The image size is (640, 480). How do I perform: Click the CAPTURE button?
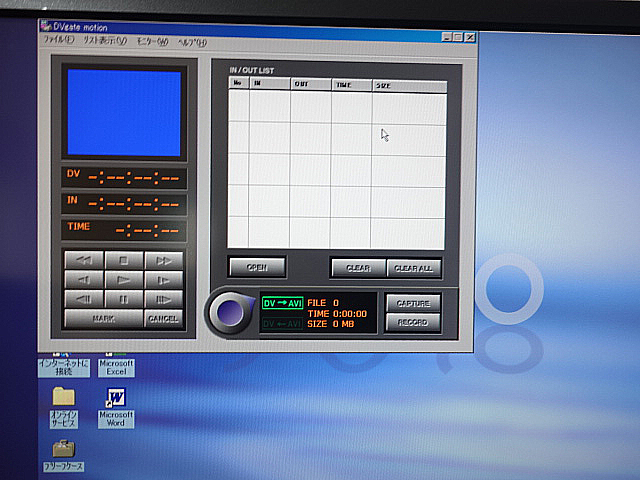pos(413,303)
